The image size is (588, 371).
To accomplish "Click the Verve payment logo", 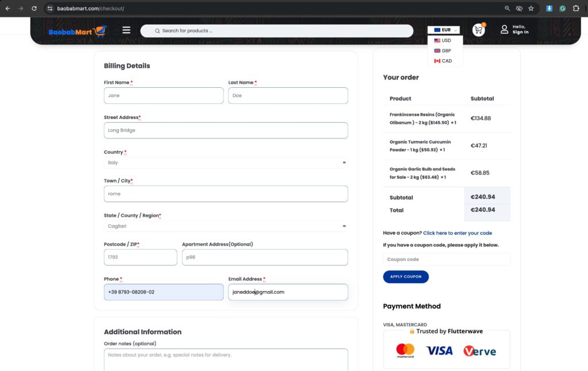I will coord(480,350).
